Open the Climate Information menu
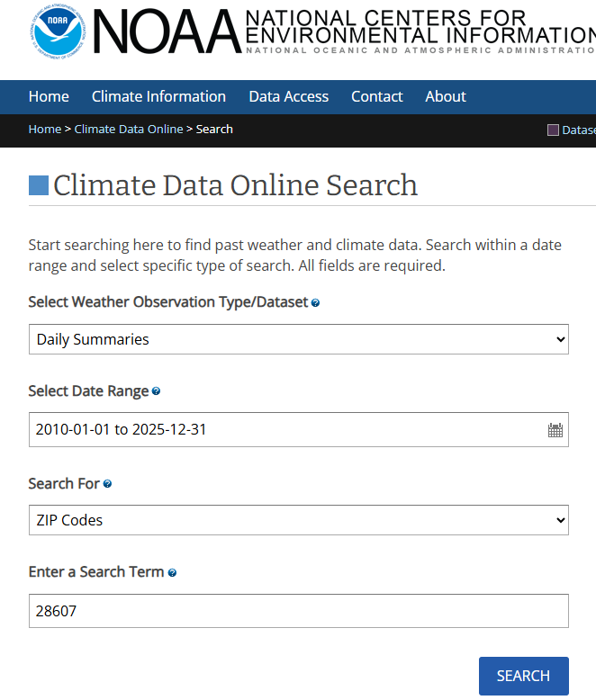 coord(158,96)
